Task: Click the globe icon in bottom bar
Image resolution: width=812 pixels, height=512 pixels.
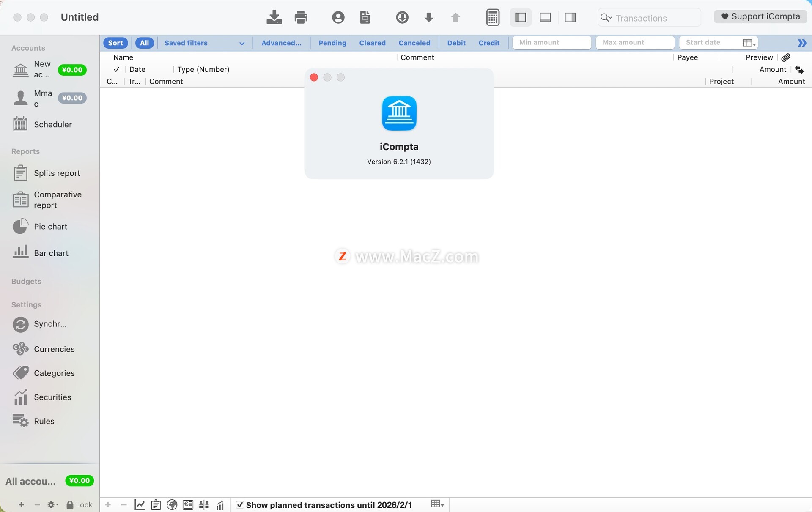Action: [x=172, y=504]
